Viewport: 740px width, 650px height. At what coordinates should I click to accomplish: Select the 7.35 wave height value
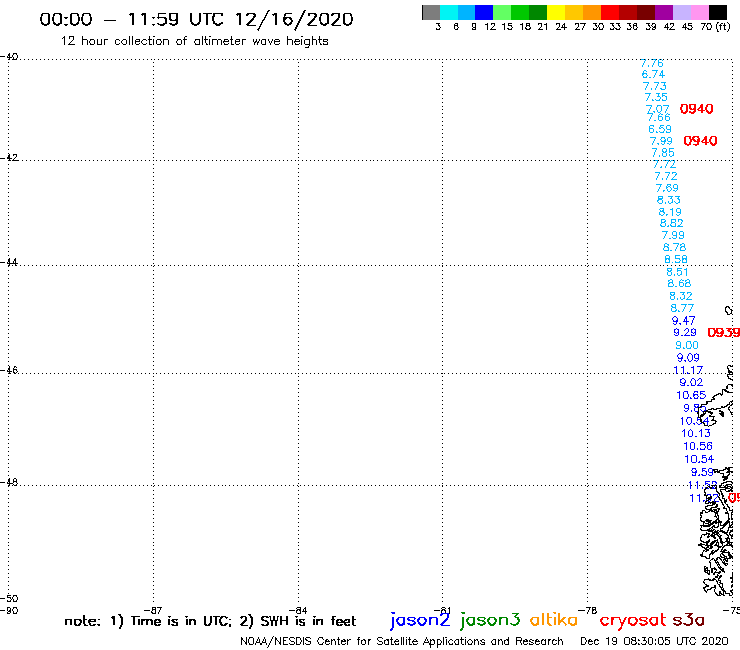pyautogui.click(x=656, y=97)
